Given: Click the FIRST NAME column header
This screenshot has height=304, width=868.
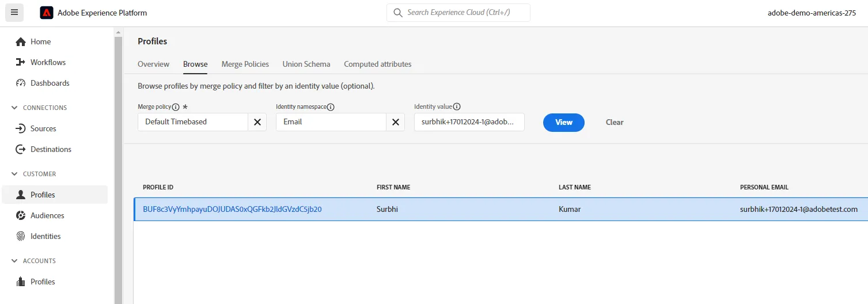Looking at the screenshot, I should pyautogui.click(x=393, y=188).
